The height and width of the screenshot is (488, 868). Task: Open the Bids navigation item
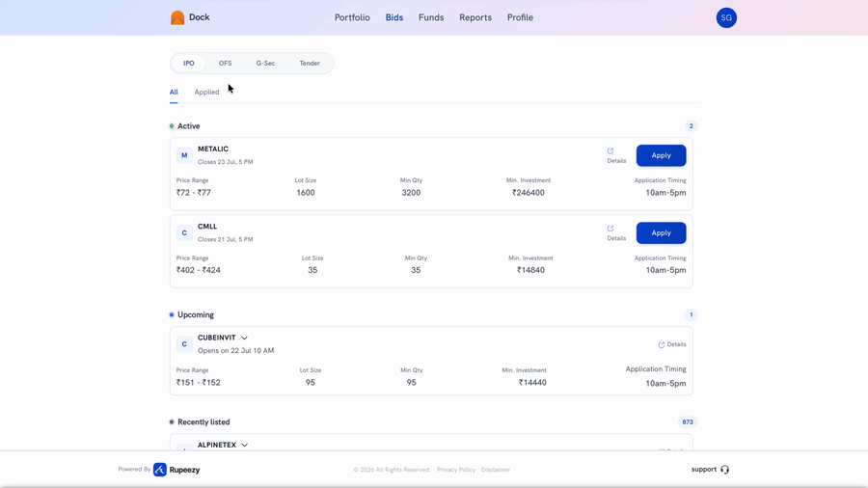(394, 17)
